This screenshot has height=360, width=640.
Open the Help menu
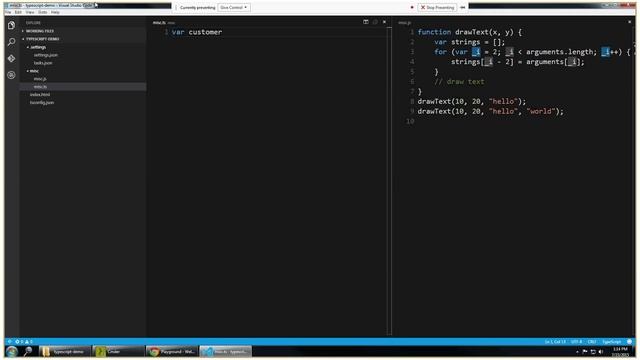56,12
